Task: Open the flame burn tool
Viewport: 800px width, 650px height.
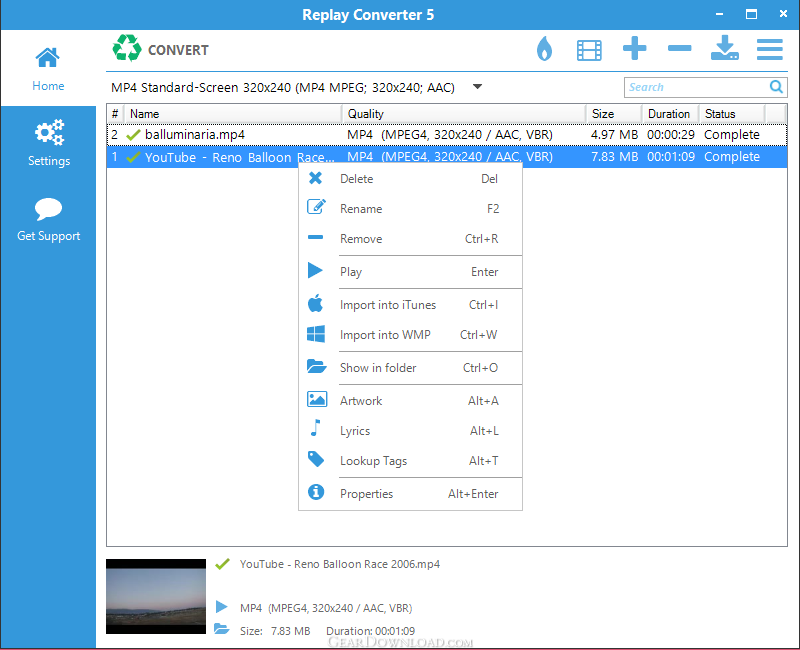Action: pos(544,49)
